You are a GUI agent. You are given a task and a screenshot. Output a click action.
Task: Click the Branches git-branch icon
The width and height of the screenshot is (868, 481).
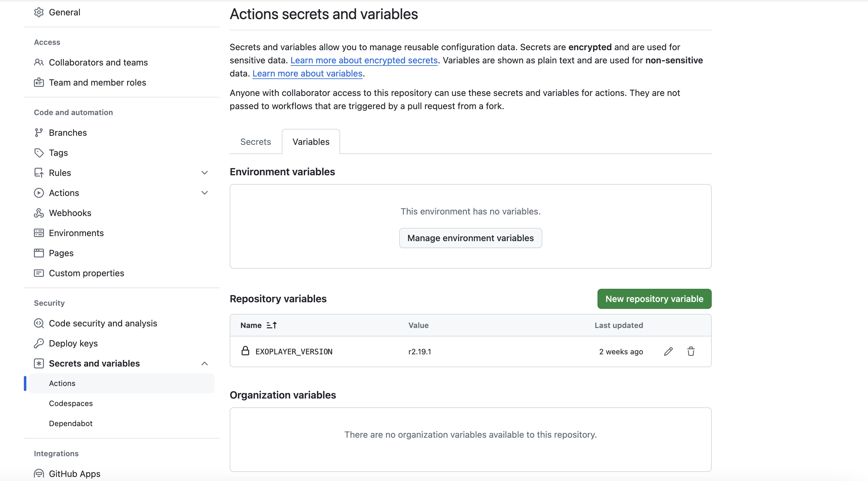(39, 133)
